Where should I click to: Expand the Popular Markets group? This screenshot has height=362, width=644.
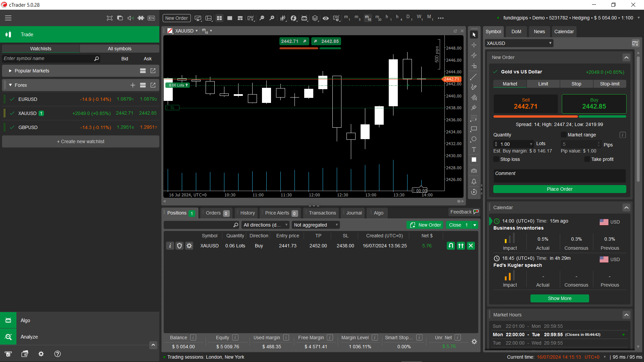[x=10, y=71]
